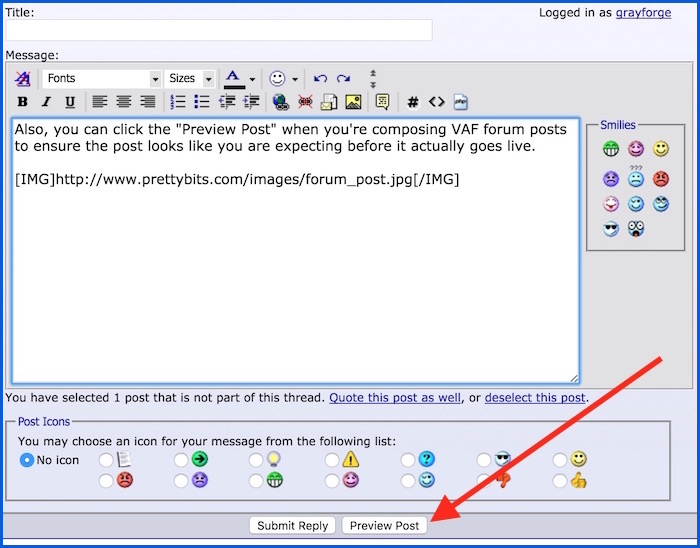The width and height of the screenshot is (700, 548).
Task: Open the Fonts dropdown
Action: [x=102, y=79]
